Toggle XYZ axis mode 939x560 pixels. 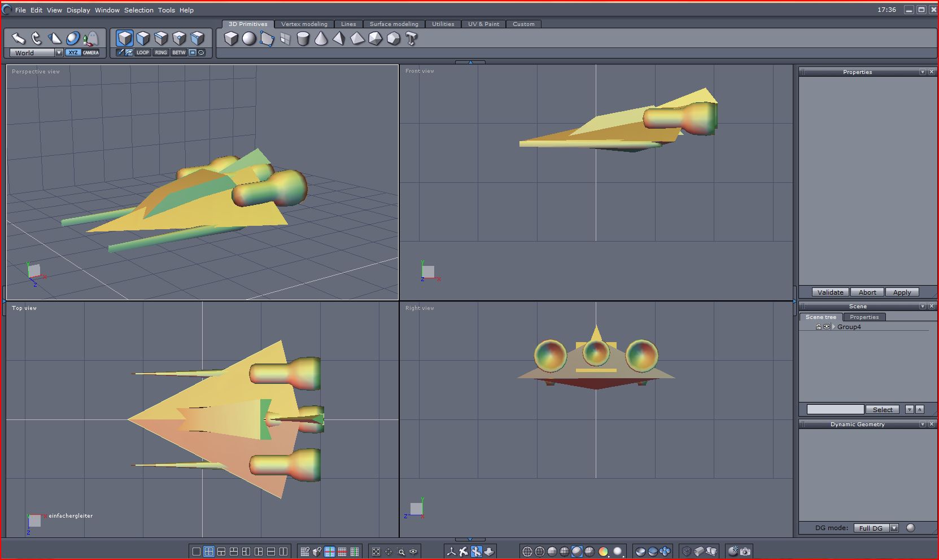point(73,53)
